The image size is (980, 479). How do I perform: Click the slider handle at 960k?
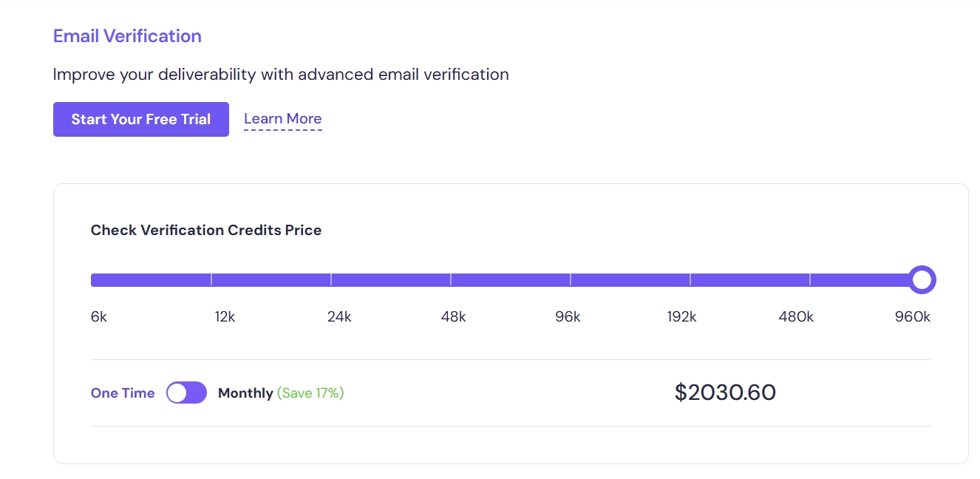tap(921, 280)
